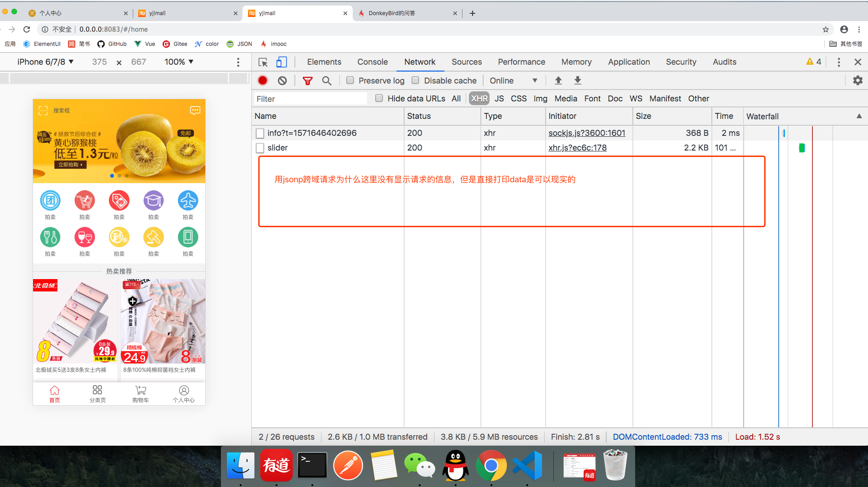The width and height of the screenshot is (868, 487).
Task: Toggle the JS filter type
Action: 499,99
